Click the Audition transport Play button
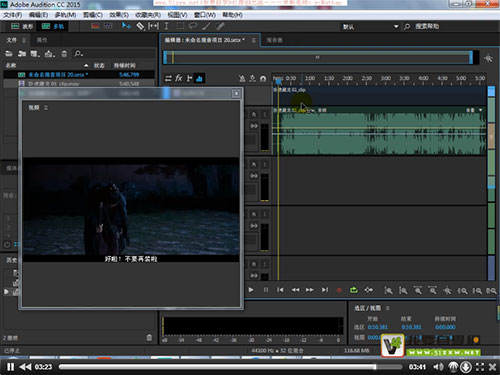Image resolution: width=500 pixels, height=375 pixels. [x=251, y=290]
